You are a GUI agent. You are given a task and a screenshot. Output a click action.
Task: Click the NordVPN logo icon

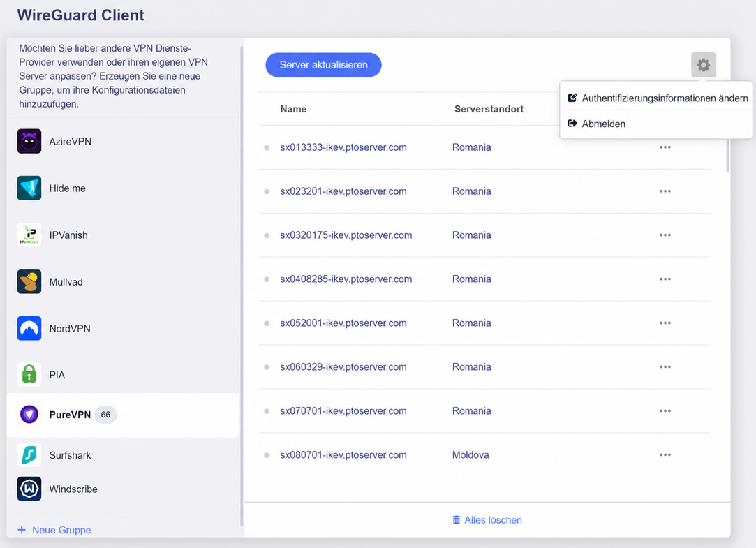29,328
